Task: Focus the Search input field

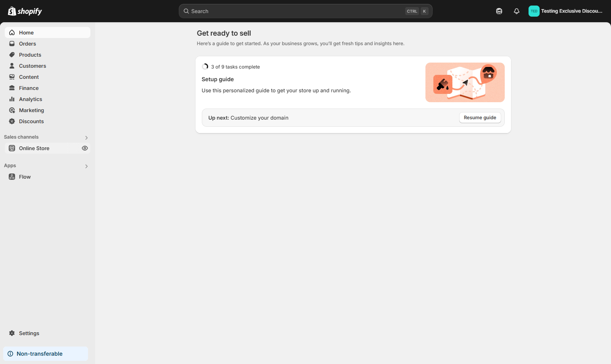Action: click(x=305, y=11)
